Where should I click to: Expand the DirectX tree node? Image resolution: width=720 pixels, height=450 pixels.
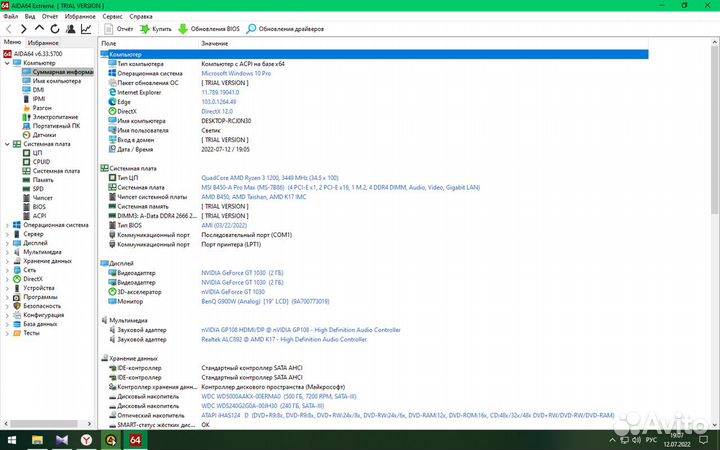click(x=7, y=279)
